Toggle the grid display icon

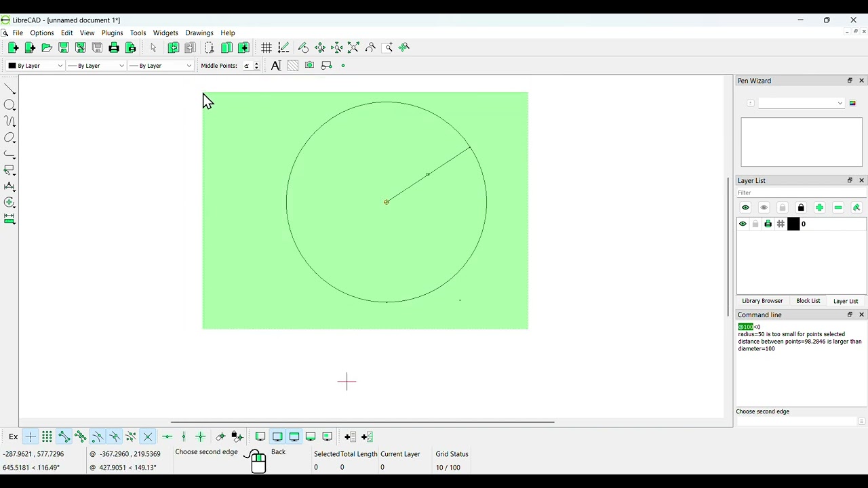267,47
